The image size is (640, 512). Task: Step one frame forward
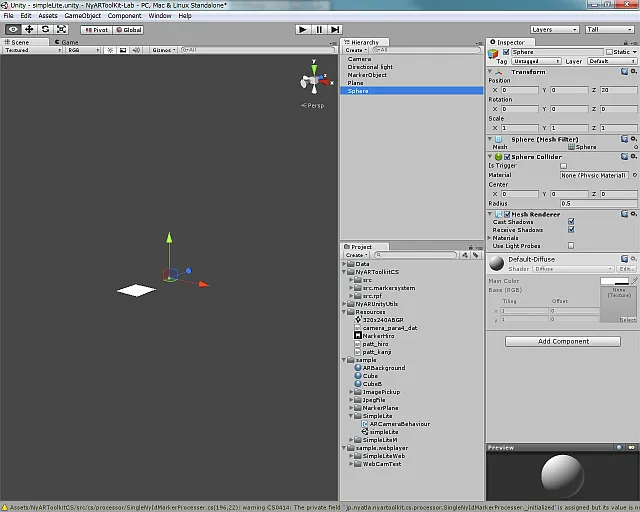[335, 29]
